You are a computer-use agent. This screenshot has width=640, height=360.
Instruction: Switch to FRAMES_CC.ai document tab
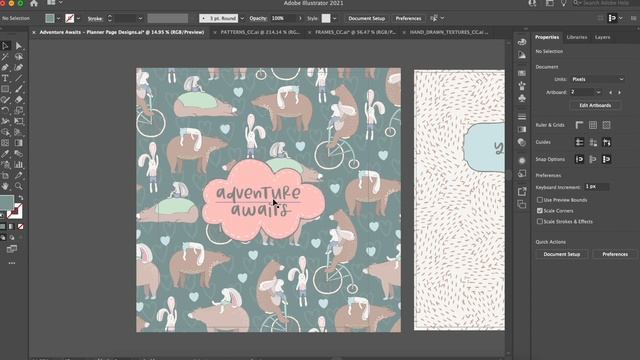click(x=356, y=32)
